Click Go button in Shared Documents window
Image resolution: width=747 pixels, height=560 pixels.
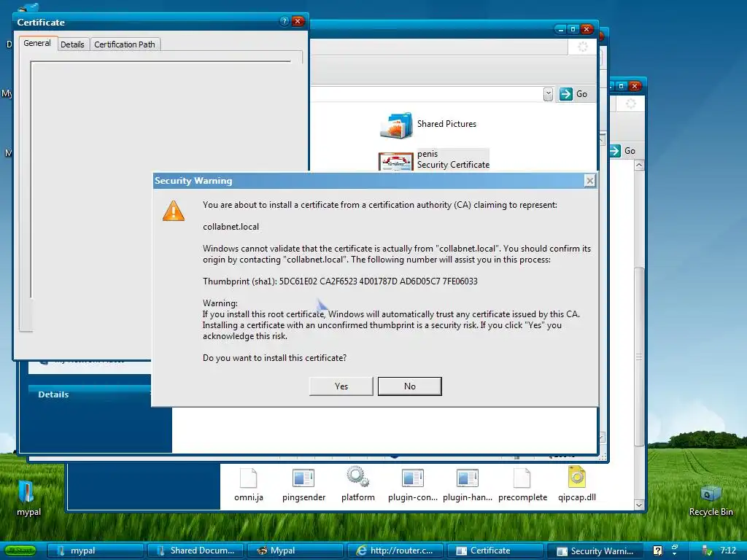click(x=573, y=94)
